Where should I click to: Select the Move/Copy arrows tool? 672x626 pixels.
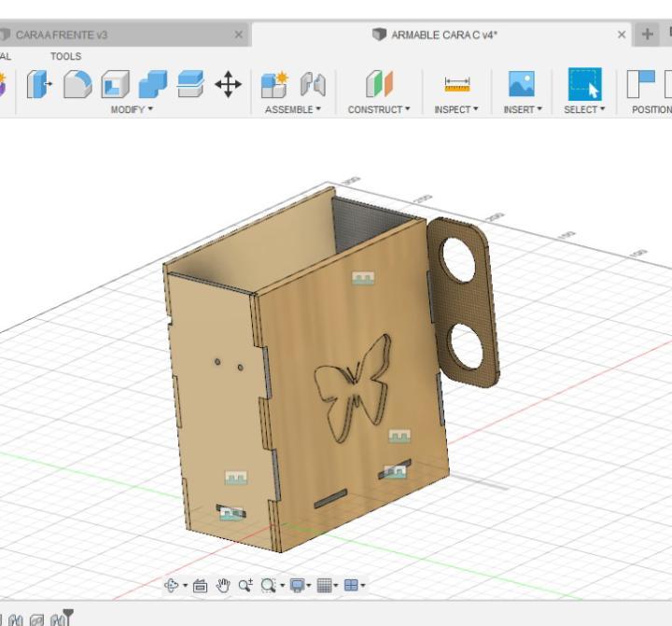pos(228,84)
